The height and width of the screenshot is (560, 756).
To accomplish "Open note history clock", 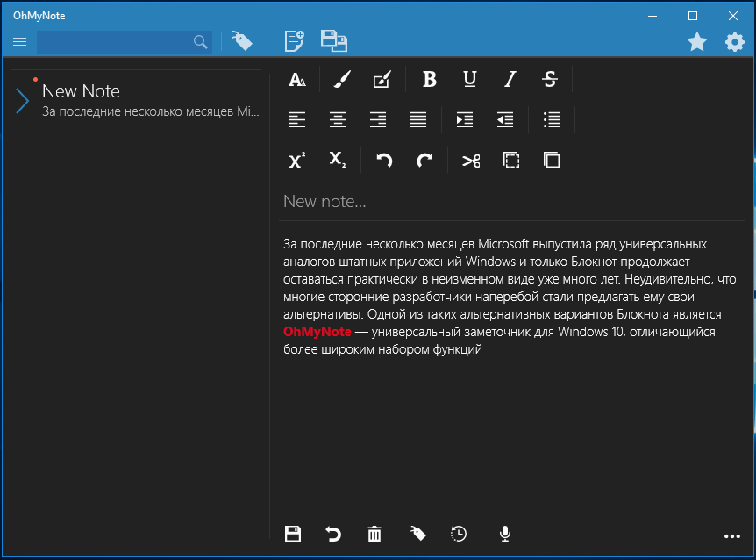I will tap(458, 534).
